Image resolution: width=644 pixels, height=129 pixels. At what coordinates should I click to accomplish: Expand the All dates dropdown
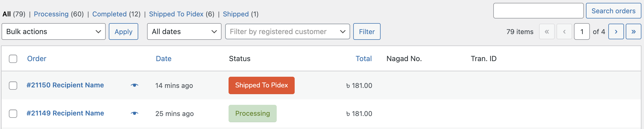click(184, 31)
